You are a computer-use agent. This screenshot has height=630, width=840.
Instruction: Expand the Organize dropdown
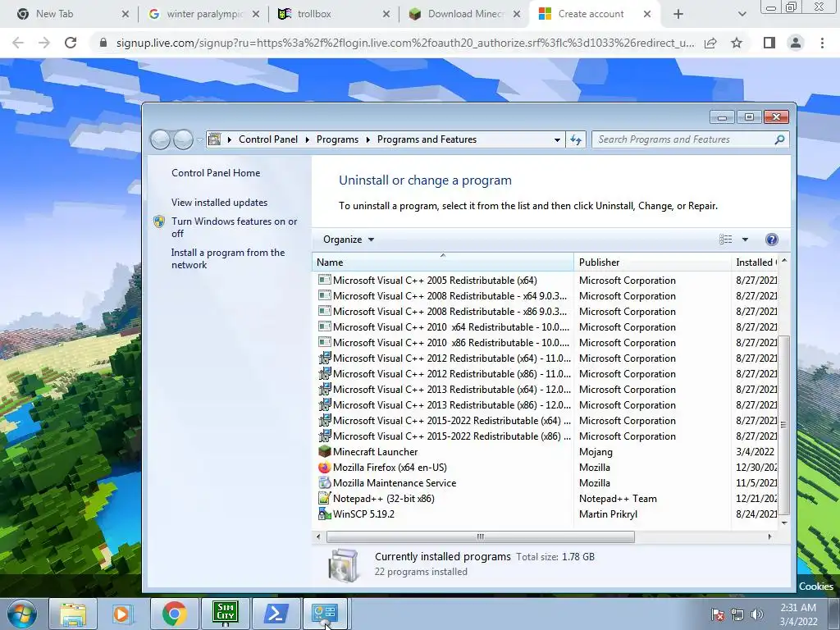pos(348,240)
